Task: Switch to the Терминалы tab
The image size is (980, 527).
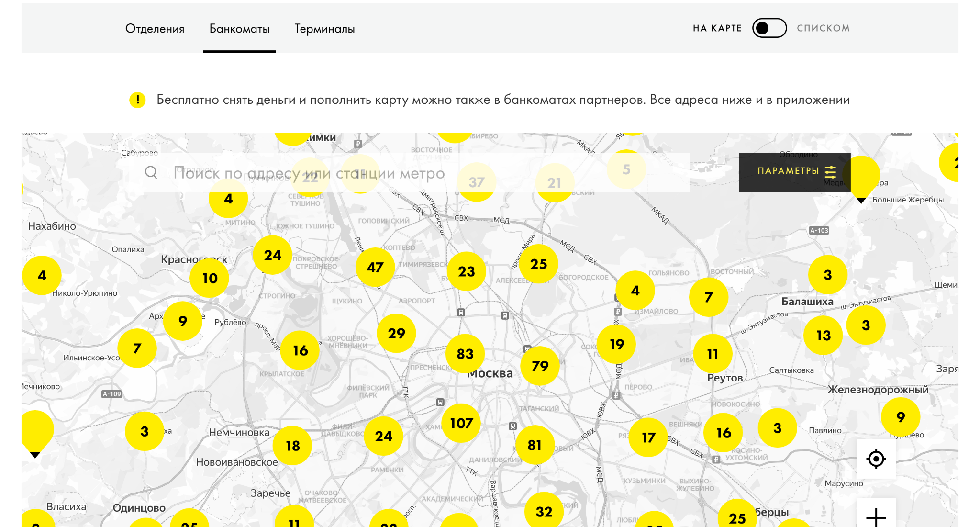Action: (x=324, y=29)
